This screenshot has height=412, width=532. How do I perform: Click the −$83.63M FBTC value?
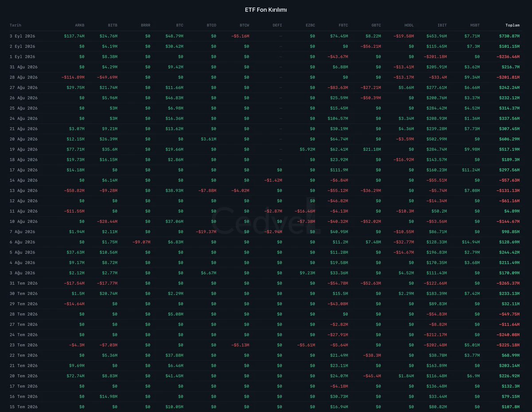[x=337, y=87]
